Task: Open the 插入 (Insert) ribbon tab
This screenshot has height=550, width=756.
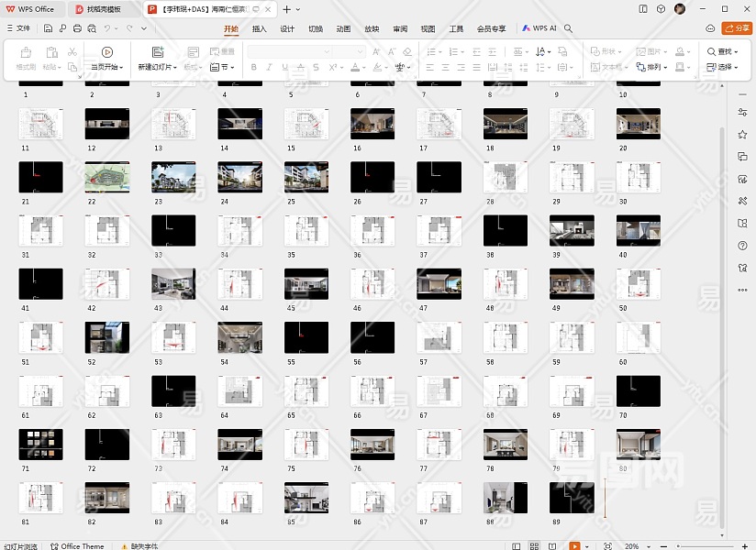Action: 260,28
